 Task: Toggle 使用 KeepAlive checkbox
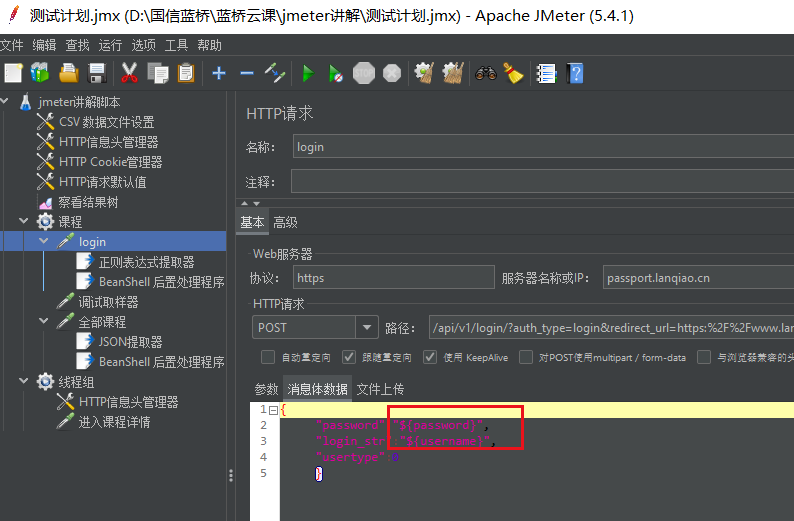[430, 357]
